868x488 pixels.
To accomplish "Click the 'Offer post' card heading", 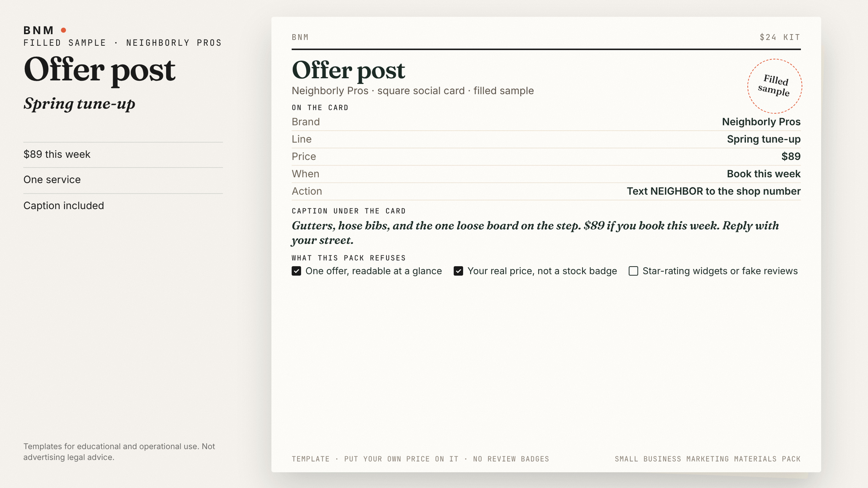I will coord(348,70).
